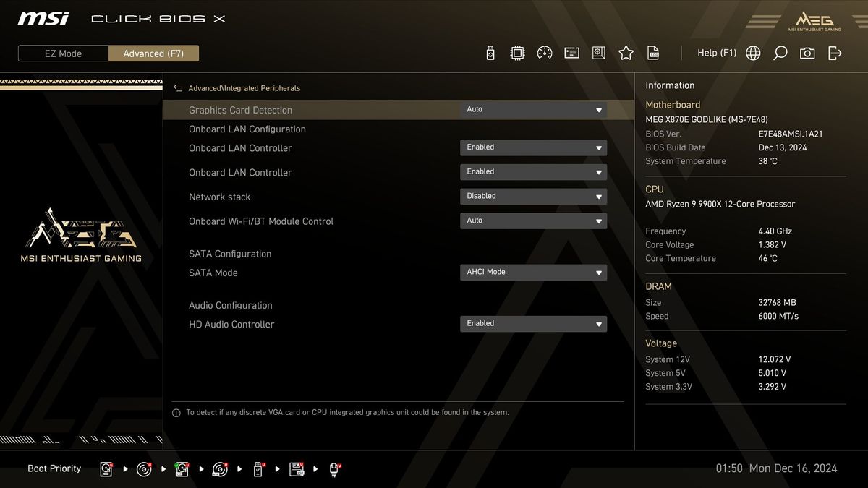Image resolution: width=868 pixels, height=488 pixels.
Task: Click the 32768 MB DRAM size value
Action: tap(777, 303)
